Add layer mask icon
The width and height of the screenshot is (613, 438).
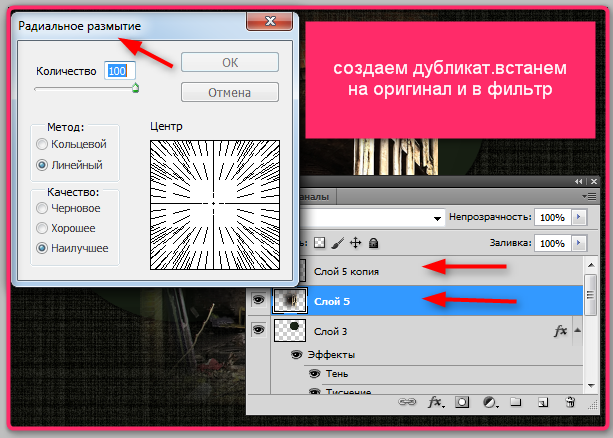click(462, 402)
